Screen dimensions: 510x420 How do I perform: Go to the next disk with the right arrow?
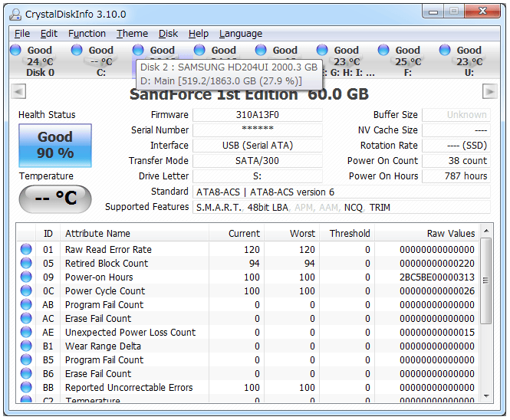click(489, 92)
